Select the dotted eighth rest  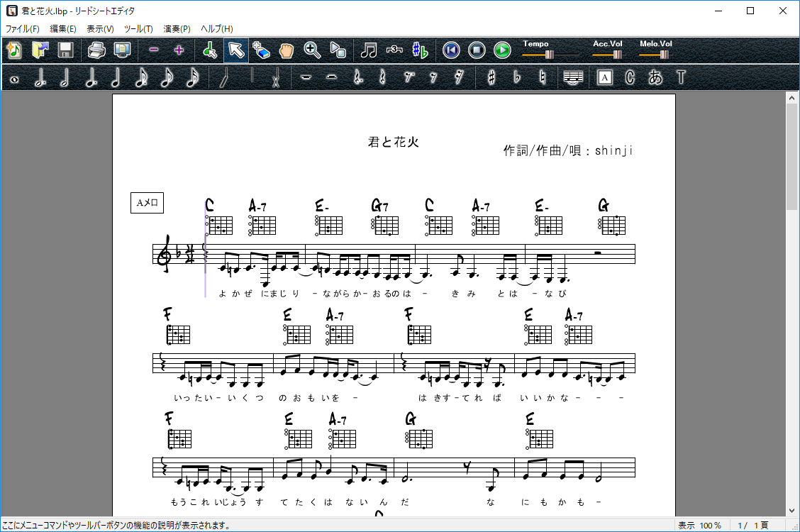(x=409, y=78)
